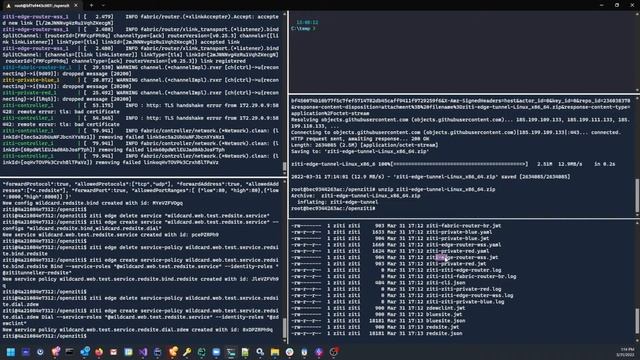Click the 'ziti-fabric-router-br_1' WARNING log prefix
640x360 pixels.
pyautogui.click(x=37, y=68)
